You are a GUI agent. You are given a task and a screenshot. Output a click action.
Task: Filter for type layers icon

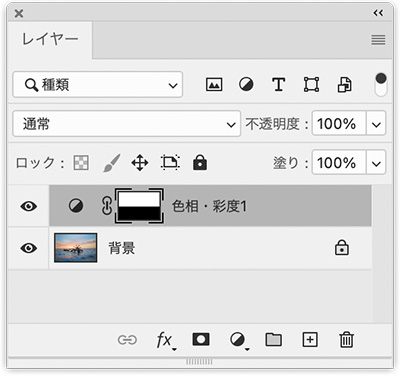[x=278, y=85]
